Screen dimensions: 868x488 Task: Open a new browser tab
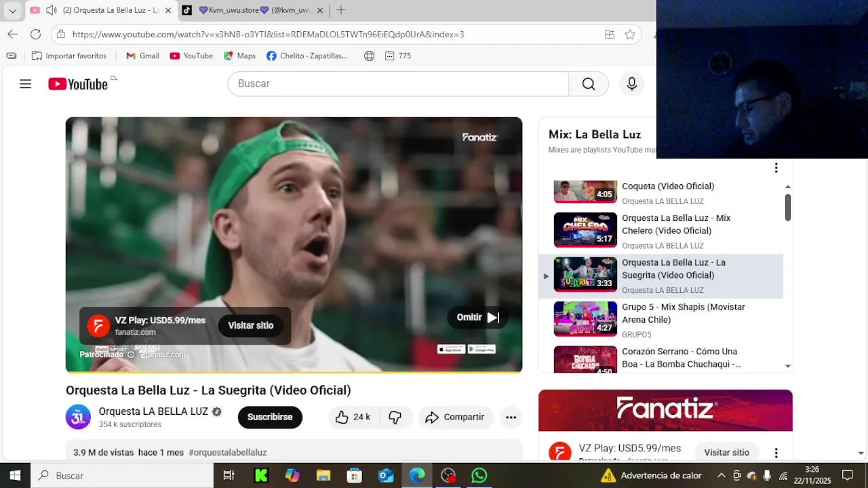[x=341, y=10]
